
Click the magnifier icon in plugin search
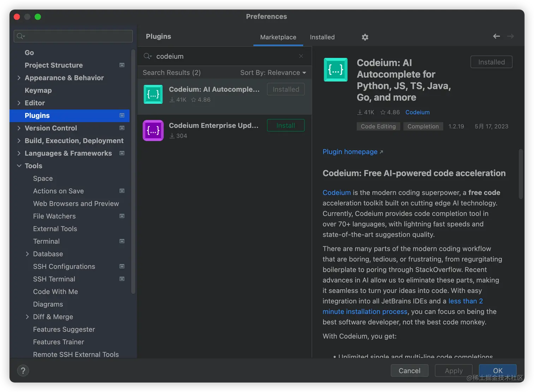[147, 56]
